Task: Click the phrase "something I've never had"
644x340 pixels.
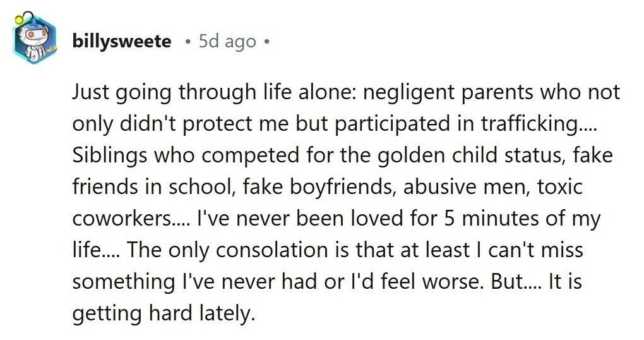Action: click(x=211, y=282)
